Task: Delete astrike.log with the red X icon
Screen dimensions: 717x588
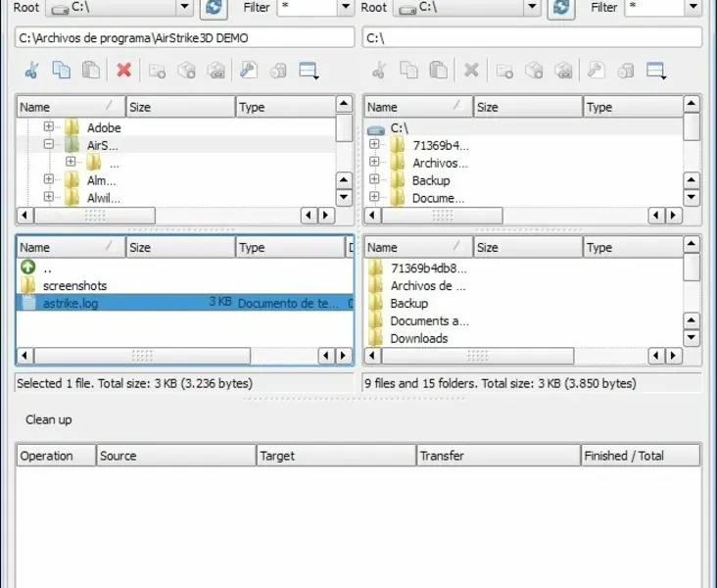Action: coord(124,71)
